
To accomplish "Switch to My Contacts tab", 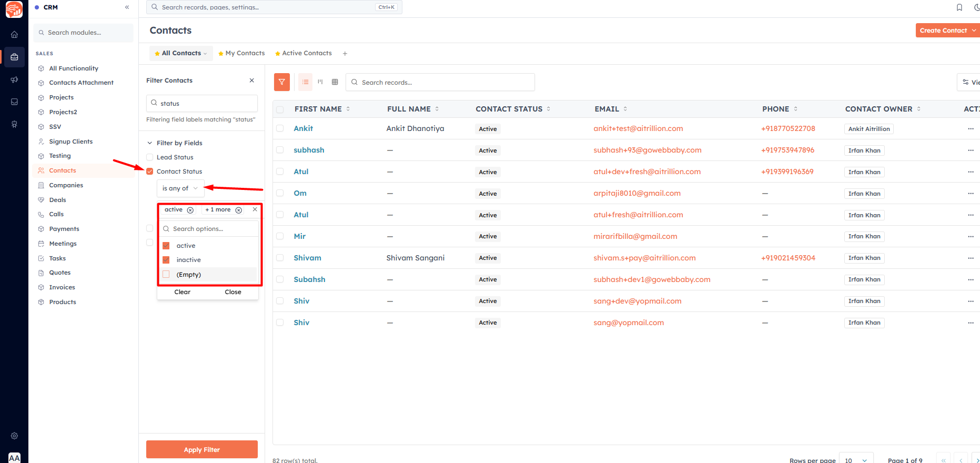I will coord(241,53).
